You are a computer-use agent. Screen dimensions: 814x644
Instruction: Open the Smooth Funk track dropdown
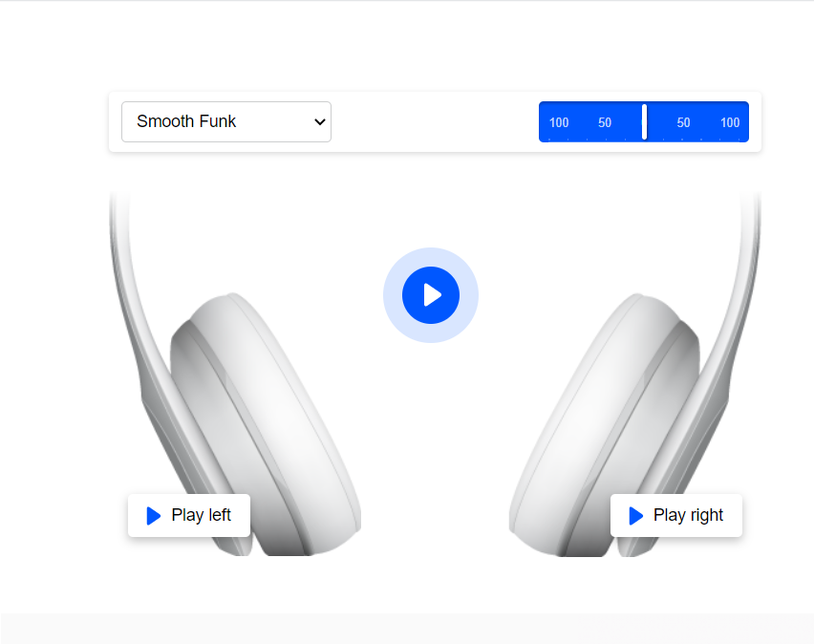(x=226, y=121)
